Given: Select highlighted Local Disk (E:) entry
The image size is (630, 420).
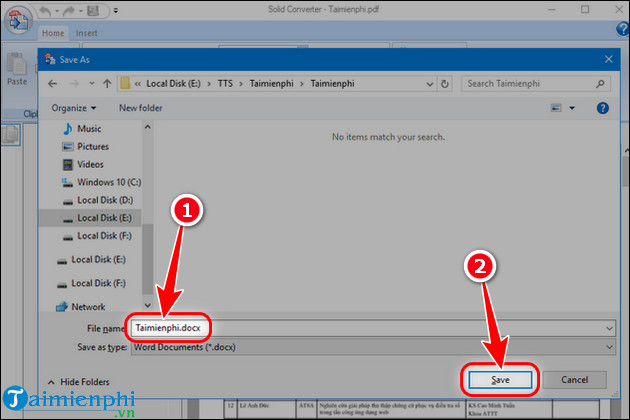Looking at the screenshot, I should point(90,218).
